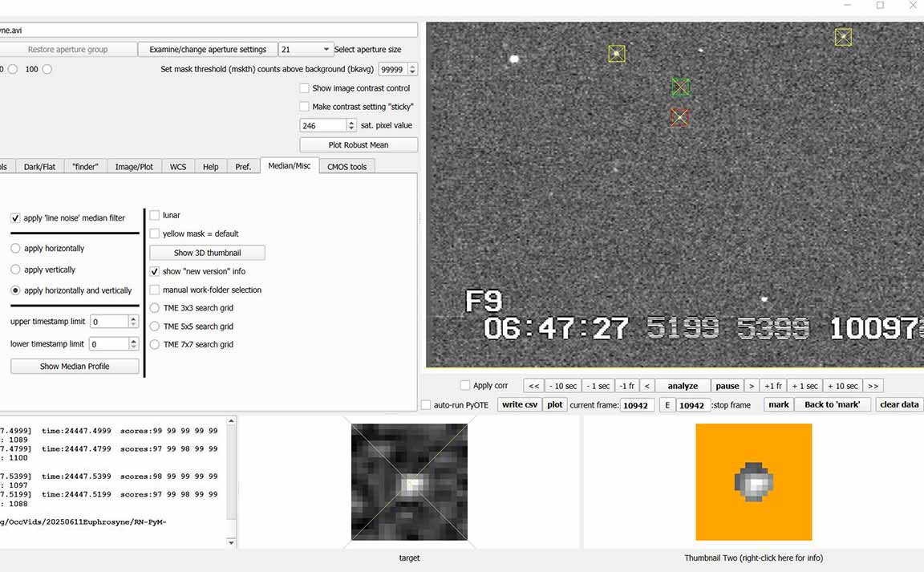Switch to the CMOS tools tab

(347, 167)
